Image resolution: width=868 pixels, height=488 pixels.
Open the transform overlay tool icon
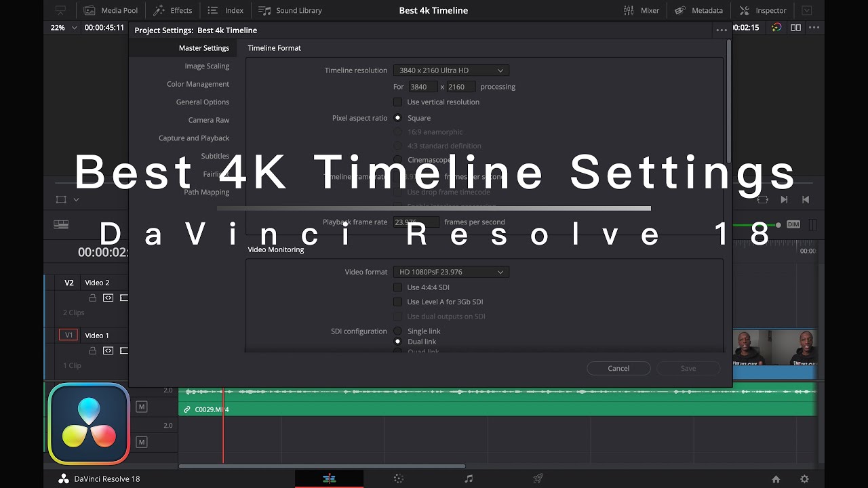coord(61,199)
